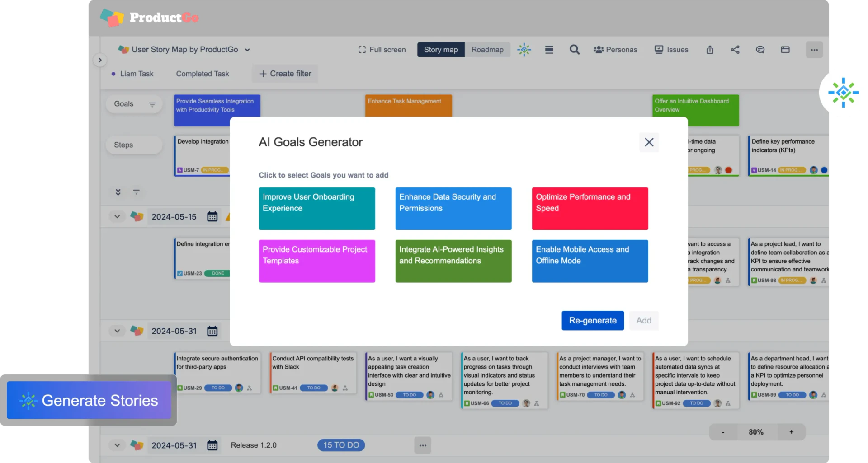Viewport: 868px width, 463px height.
Task: Open the calendar picker next to 2024-05-31
Action: click(x=212, y=331)
